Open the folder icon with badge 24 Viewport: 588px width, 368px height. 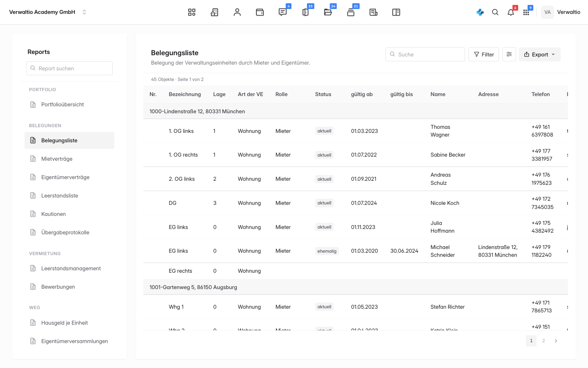(328, 12)
